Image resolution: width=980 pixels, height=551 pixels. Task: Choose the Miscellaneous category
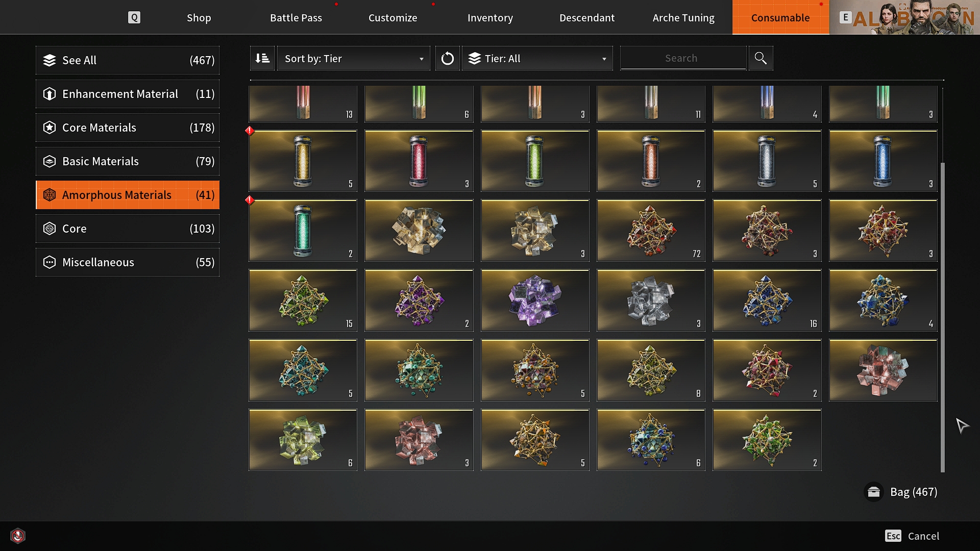tap(128, 262)
